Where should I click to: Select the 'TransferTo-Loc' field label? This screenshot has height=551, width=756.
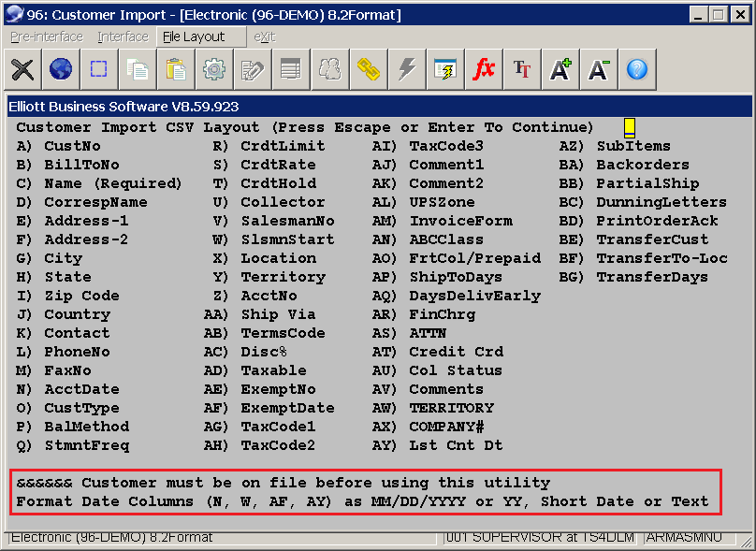point(661,258)
